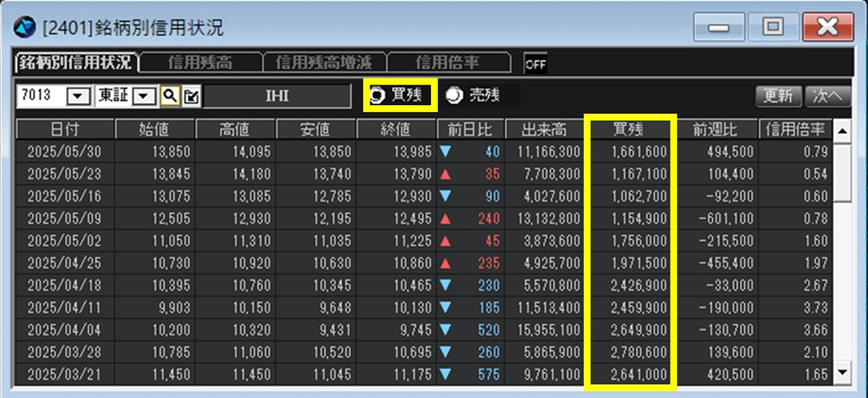The width and height of the screenshot is (868, 398).
Task: Click week change value -601,100
Action: (726, 218)
